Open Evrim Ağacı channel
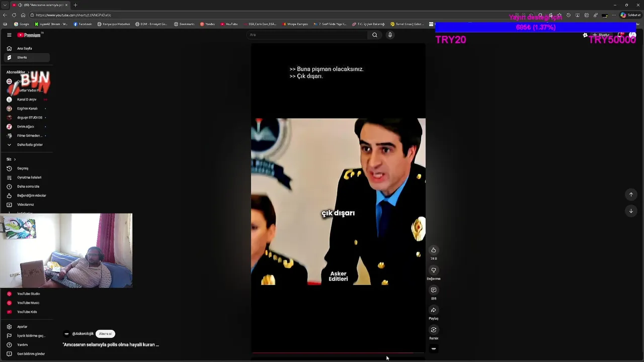 pyautogui.click(x=26, y=127)
